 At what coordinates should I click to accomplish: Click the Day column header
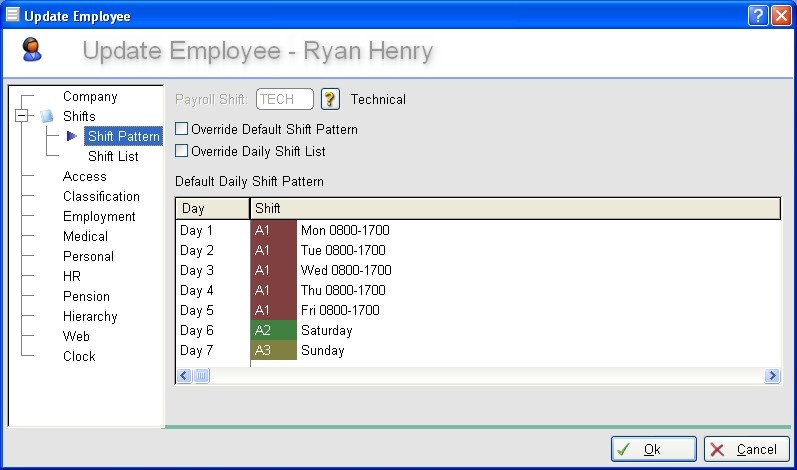(212, 208)
